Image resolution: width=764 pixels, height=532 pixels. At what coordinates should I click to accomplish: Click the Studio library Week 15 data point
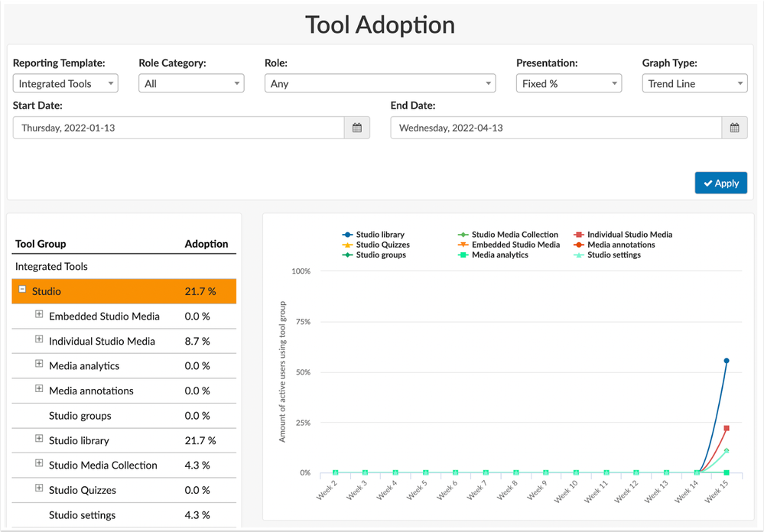pos(727,361)
